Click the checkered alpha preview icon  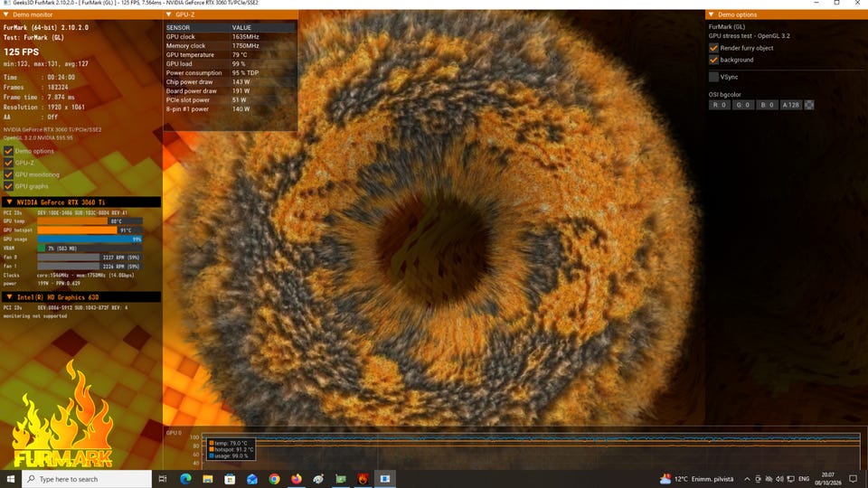click(808, 105)
